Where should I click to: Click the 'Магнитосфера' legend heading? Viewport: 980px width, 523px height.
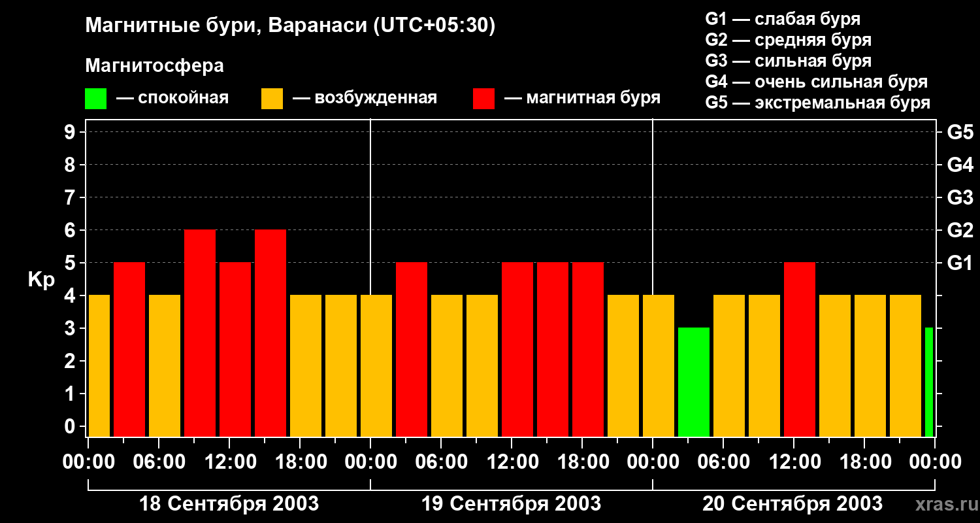point(154,66)
